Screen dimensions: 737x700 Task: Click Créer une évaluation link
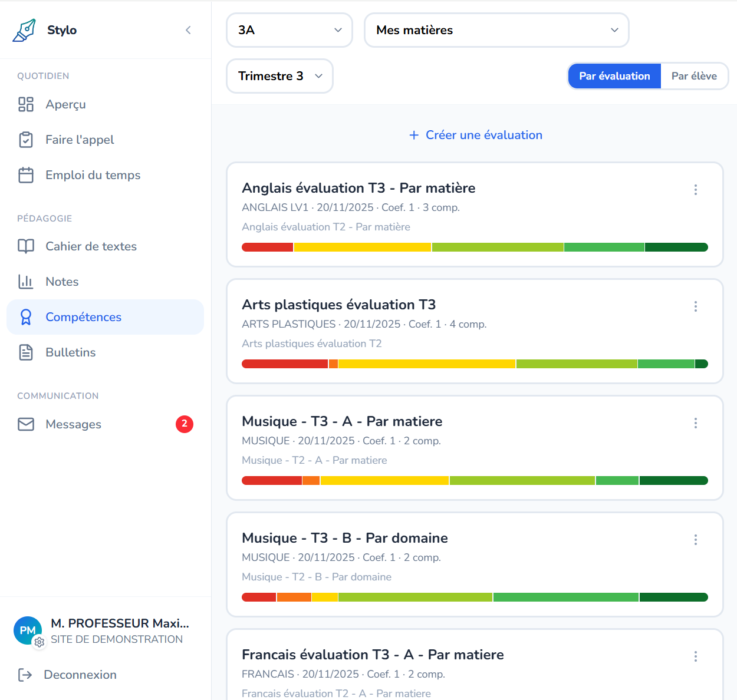475,135
